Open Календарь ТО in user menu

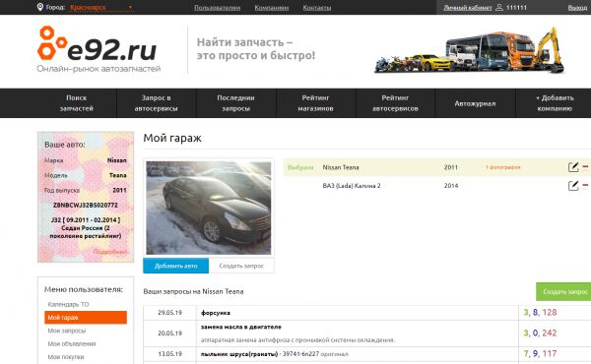point(68,304)
